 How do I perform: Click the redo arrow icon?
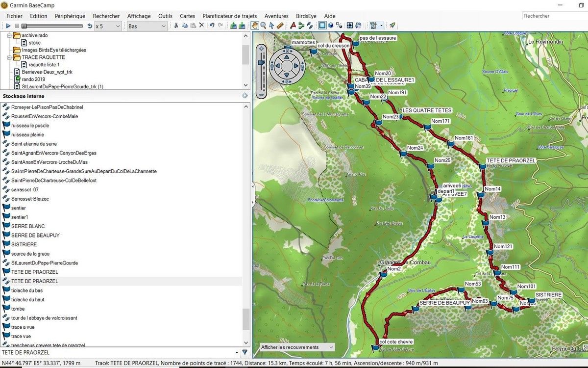(220, 26)
